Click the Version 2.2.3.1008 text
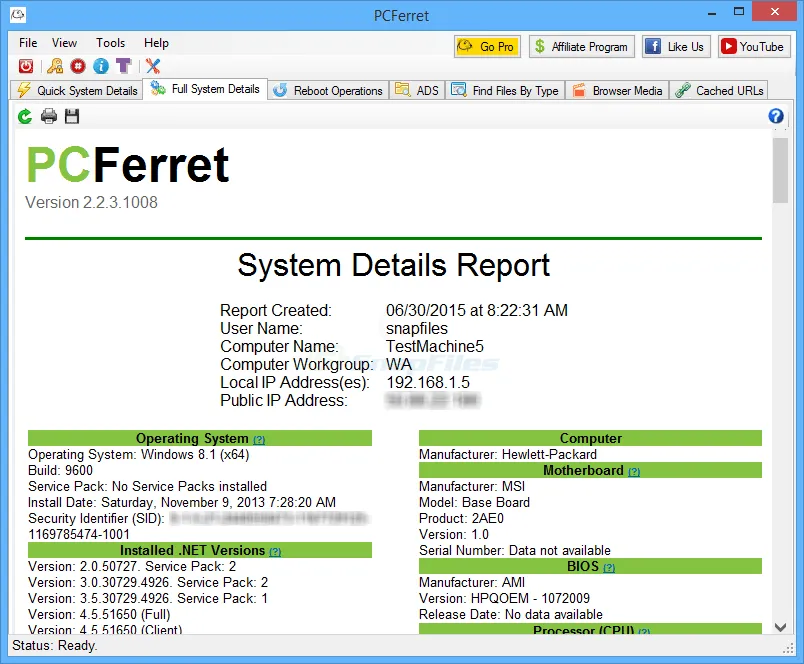Screen dimensions: 804x664 (x=91, y=203)
